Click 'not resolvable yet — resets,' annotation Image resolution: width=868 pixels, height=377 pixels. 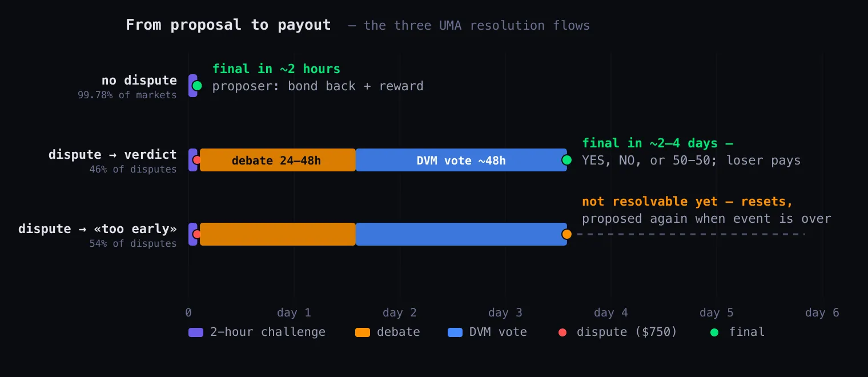688,202
